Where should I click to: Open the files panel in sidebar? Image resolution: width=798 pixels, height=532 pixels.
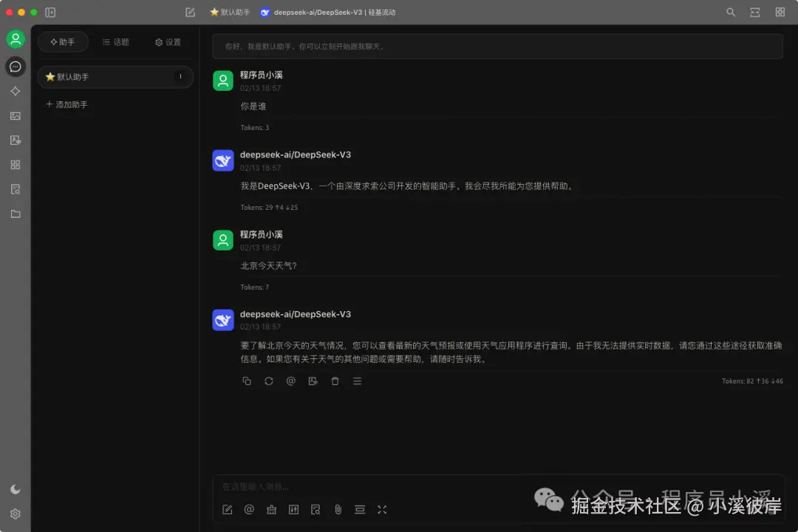15,214
